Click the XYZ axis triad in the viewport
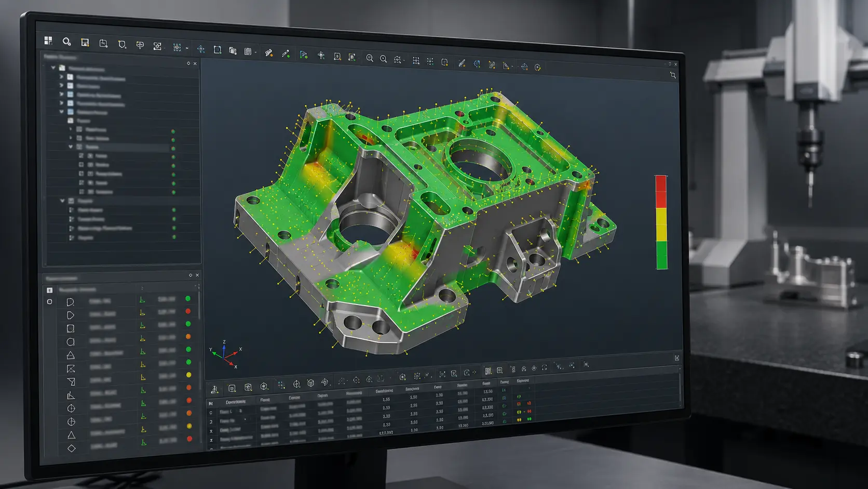This screenshot has height=489, width=868. tap(226, 354)
